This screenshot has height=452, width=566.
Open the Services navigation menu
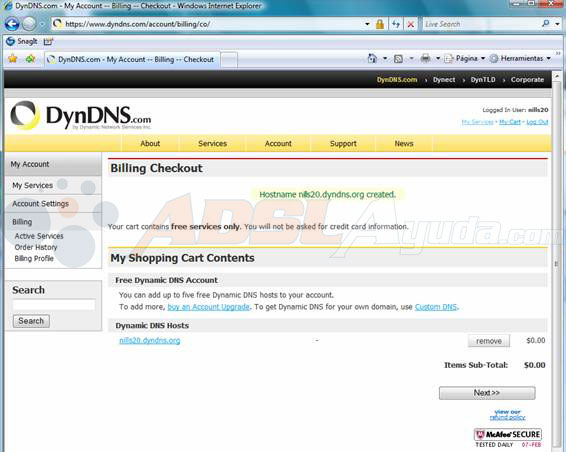212,144
